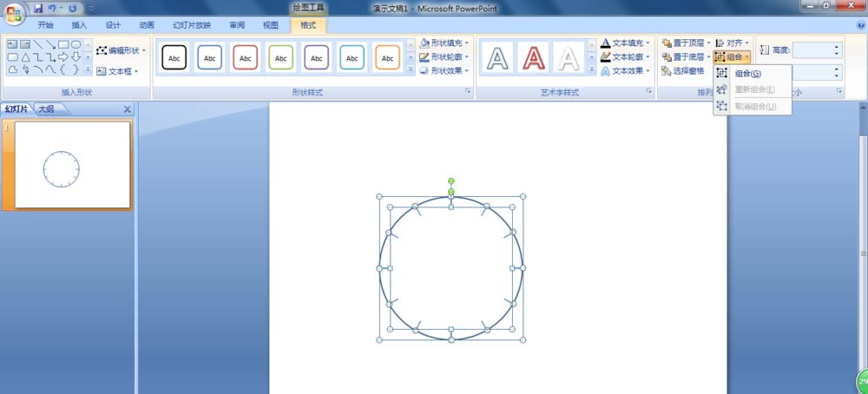Click the green rotation handle of the circle
Viewport: 868px width, 394px height.
451,181
